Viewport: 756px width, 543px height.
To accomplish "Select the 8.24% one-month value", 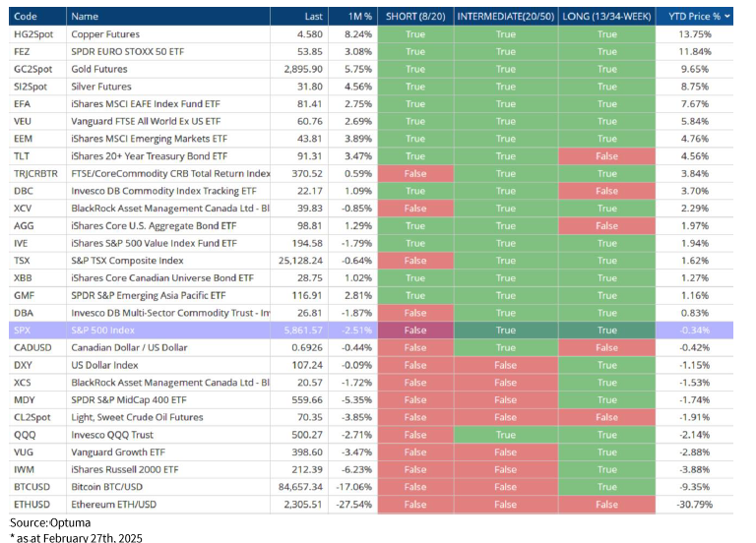I will (358, 34).
